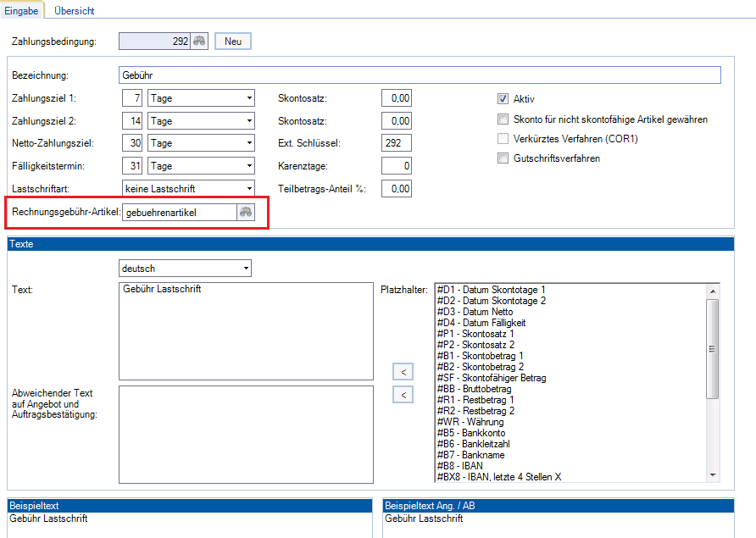
Task: Open the deutsch language dropdown
Action: 246,269
